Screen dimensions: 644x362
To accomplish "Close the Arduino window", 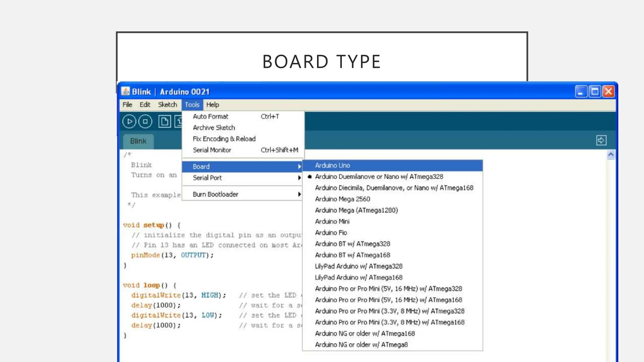I will pyautogui.click(x=608, y=91).
